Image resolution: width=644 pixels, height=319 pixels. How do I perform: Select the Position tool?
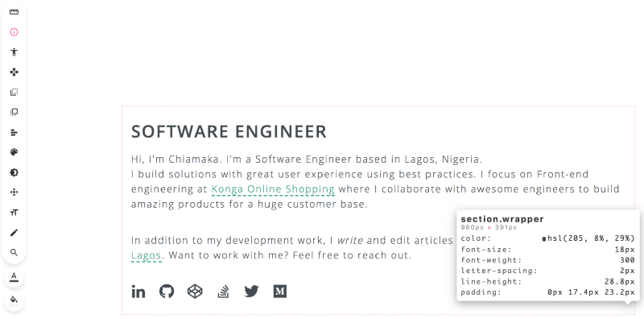click(14, 192)
